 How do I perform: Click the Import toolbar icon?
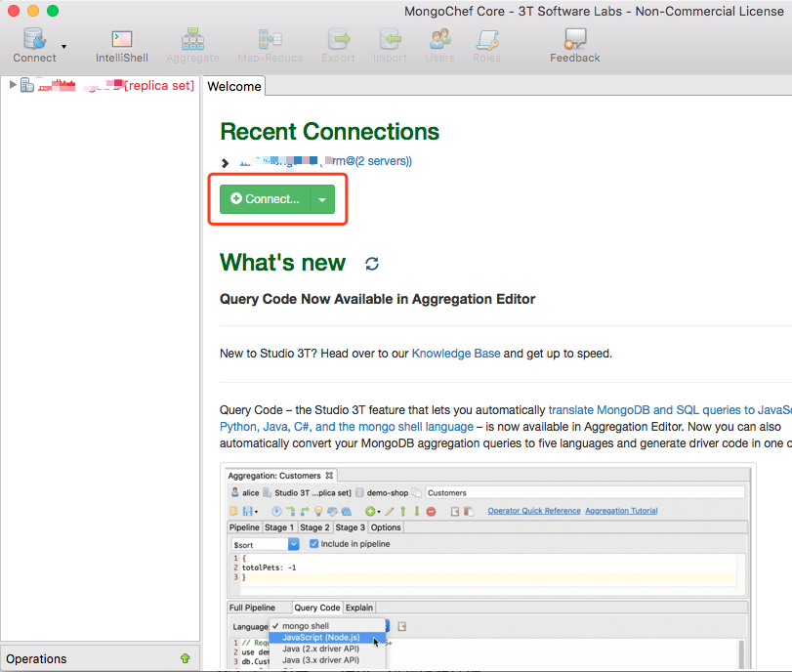coord(390,45)
